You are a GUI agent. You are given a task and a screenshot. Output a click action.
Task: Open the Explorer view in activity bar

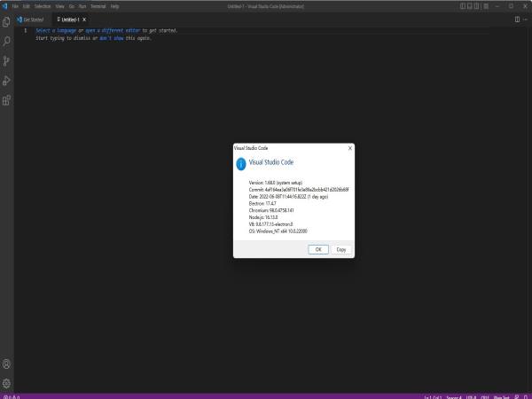6,22
